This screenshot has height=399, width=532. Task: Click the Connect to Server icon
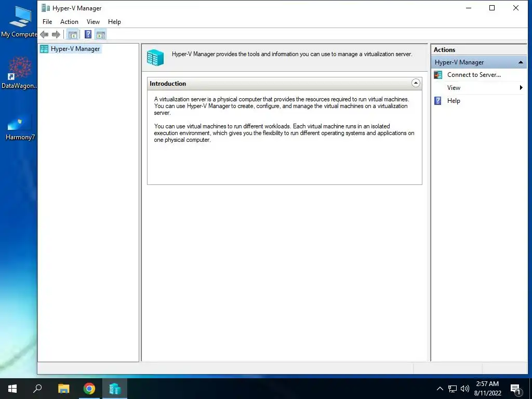click(x=438, y=75)
